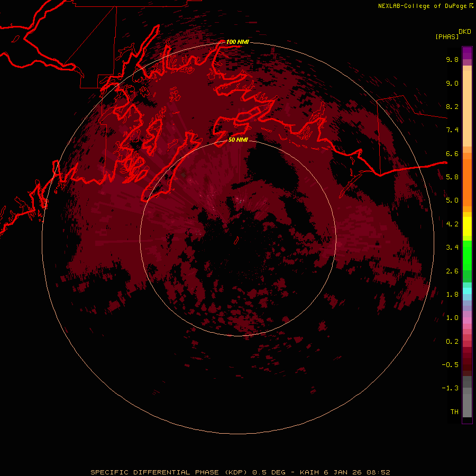The image size is (476, 476).
Task: Click the bright green segment of the color bar
Action: (x=467, y=255)
